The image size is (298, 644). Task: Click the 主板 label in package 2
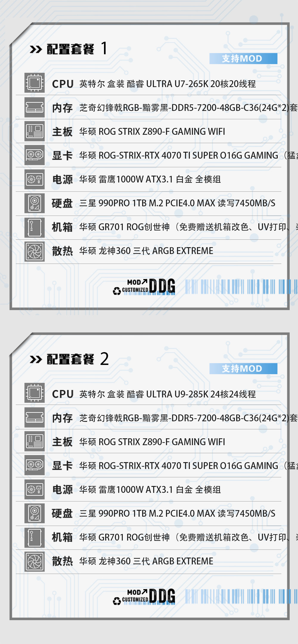[x=62, y=442]
